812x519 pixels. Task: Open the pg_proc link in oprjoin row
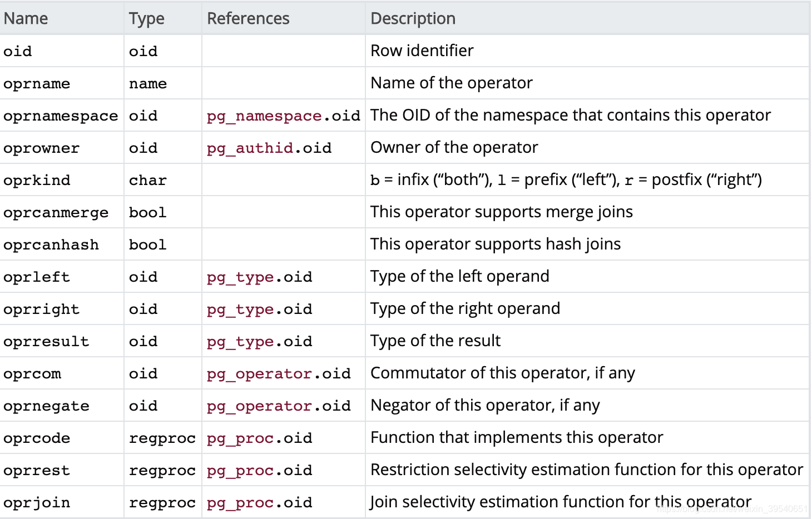240,503
